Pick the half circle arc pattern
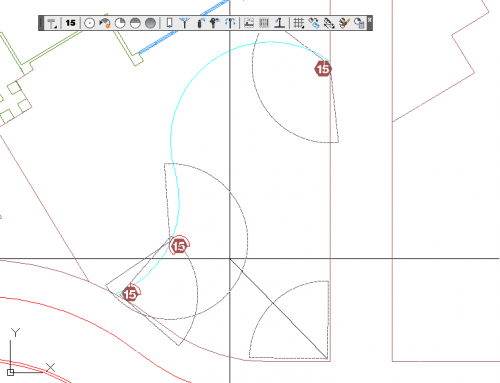Image resolution: width=500 pixels, height=383 pixels. (x=135, y=23)
